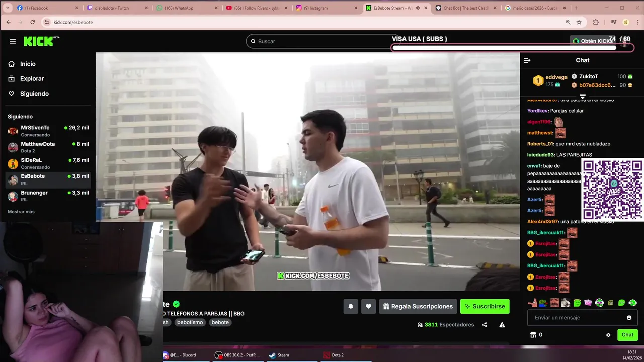Open OBS 30.0.2 from the taskbar
Viewport: 644px width, 362px height.
point(238,355)
